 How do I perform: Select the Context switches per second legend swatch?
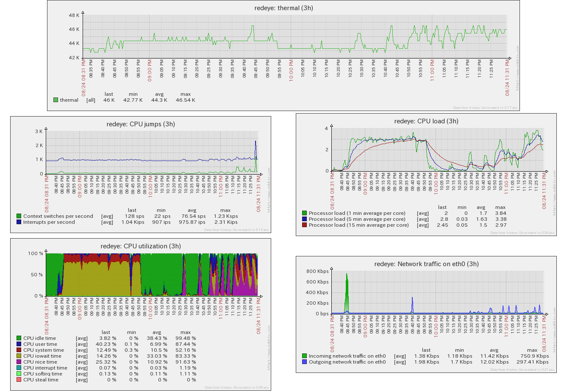(19, 216)
